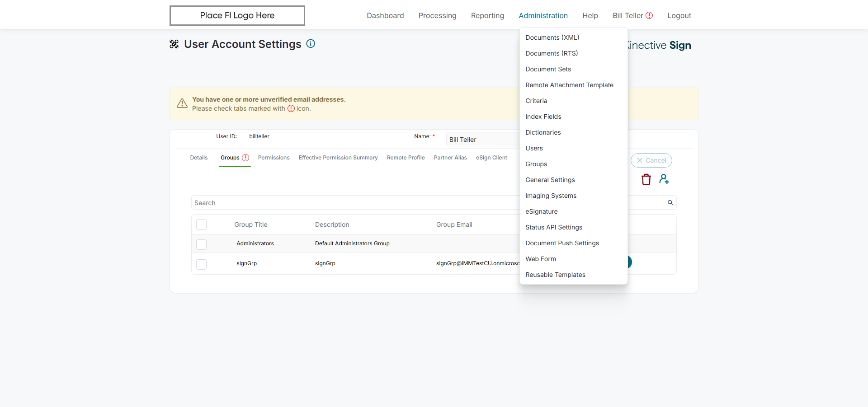Check the signGrp row checkbox
The width and height of the screenshot is (868, 407).
tap(202, 264)
